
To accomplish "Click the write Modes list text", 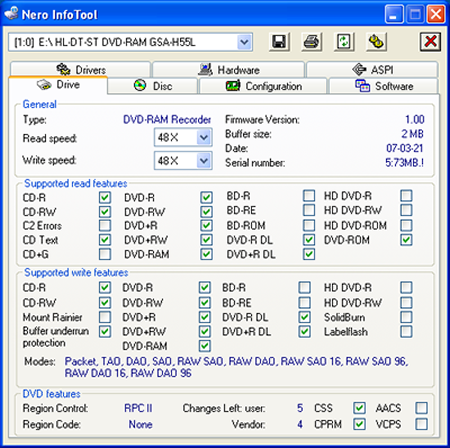I will 236,367.
